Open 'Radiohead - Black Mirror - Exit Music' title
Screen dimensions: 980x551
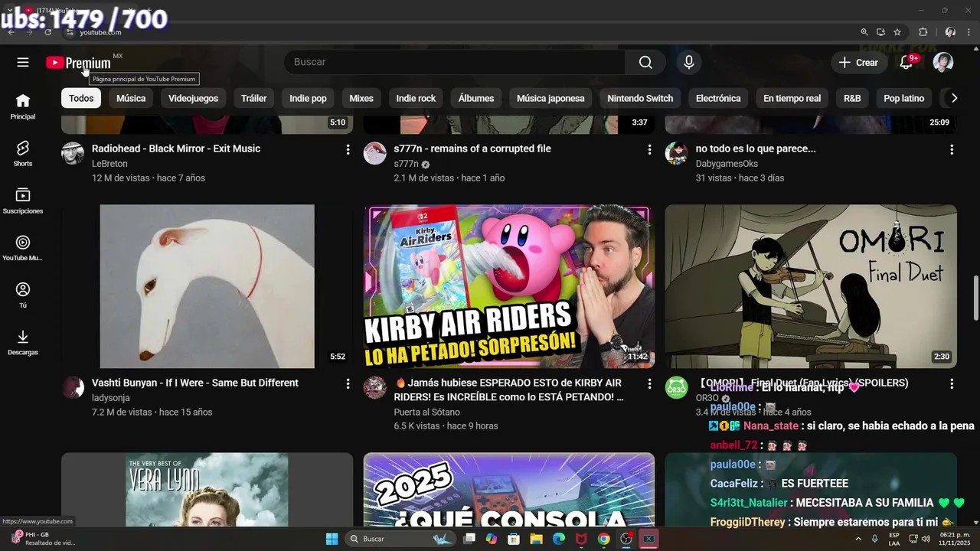point(176,148)
